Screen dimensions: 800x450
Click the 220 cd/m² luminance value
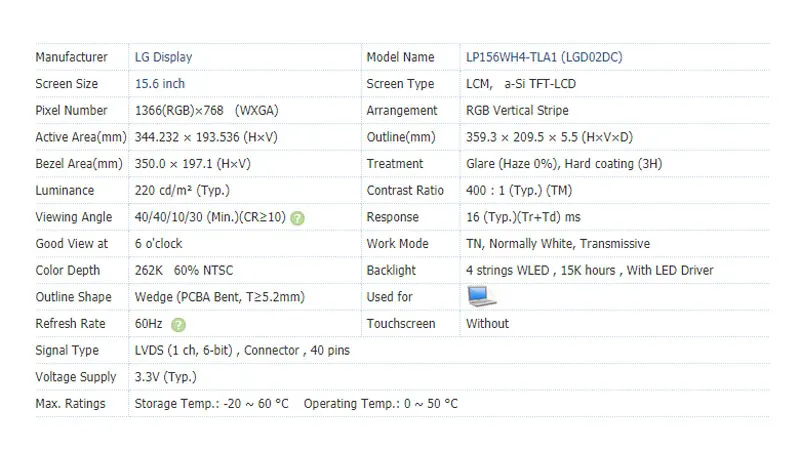click(182, 190)
